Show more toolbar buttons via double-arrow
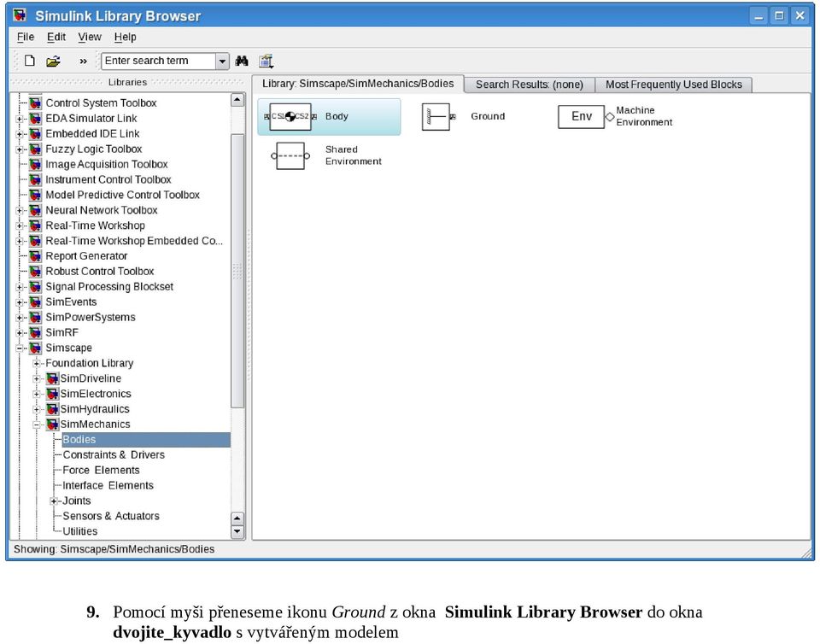The height and width of the screenshot is (644, 820). (x=83, y=61)
